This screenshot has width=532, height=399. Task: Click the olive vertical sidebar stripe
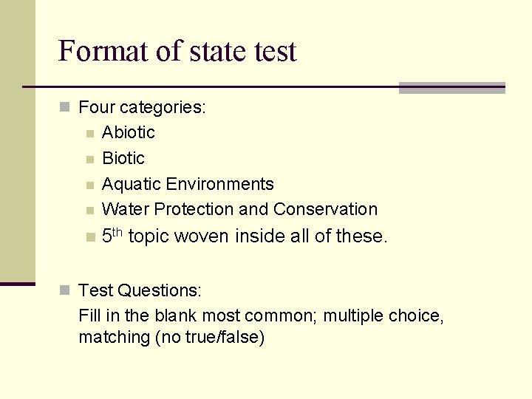click(x=18, y=141)
